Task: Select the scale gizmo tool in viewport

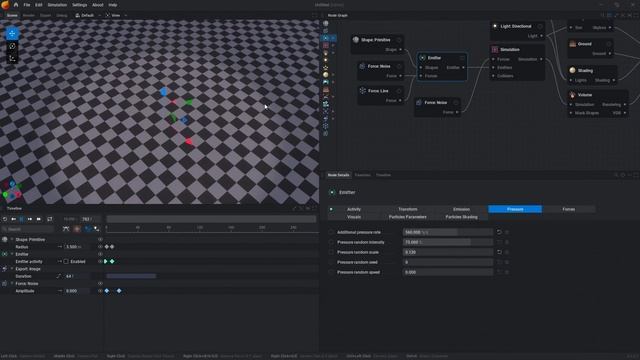Action: click(x=12, y=58)
